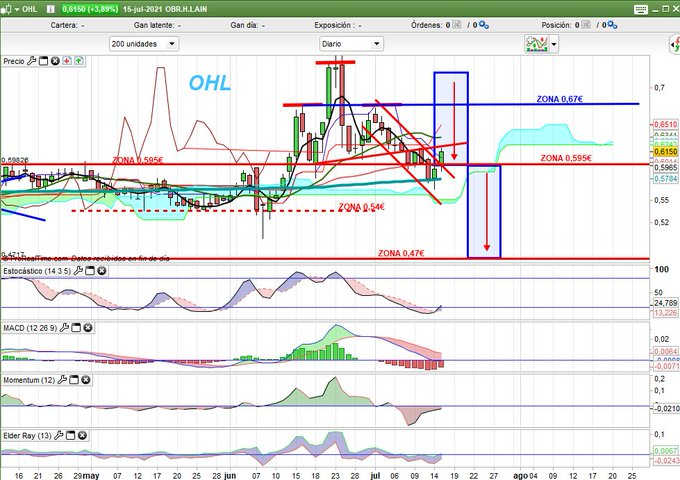Image resolution: width=680 pixels, height=480 pixels.
Task: Open the keyboard shortcuts icon
Action: click(x=640, y=9)
